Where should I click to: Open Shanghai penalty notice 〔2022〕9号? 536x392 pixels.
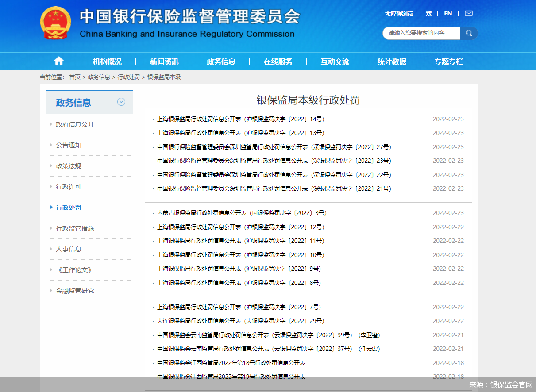(x=239, y=269)
